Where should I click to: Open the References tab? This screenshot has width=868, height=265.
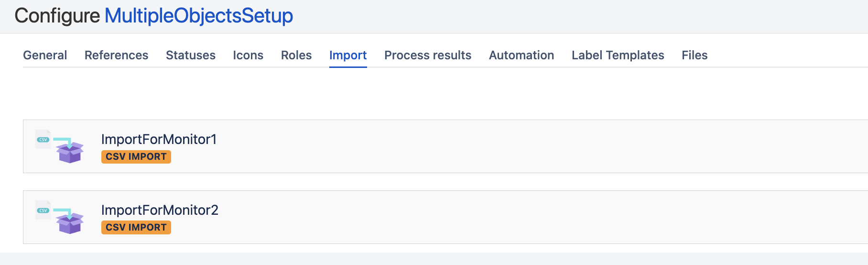116,55
